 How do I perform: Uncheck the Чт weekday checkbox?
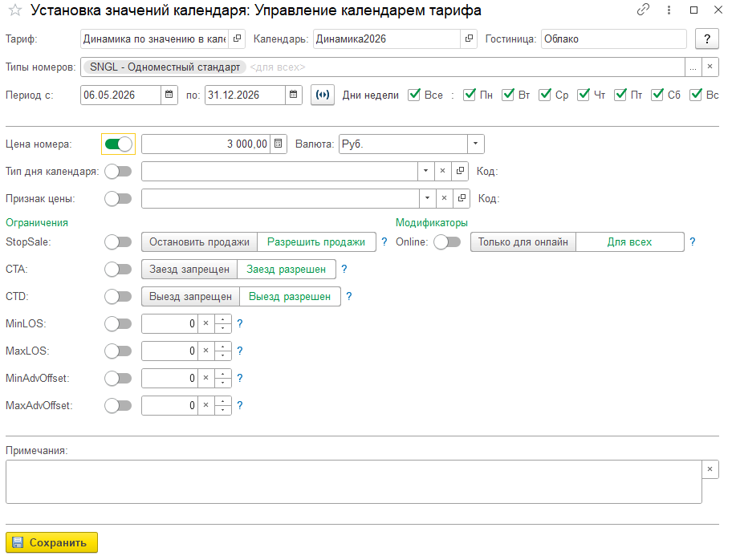click(x=583, y=95)
